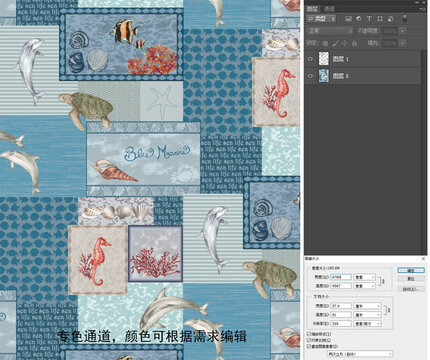Switch to the Channels (通道) tab
This screenshot has width=430, height=360.
[329, 9]
